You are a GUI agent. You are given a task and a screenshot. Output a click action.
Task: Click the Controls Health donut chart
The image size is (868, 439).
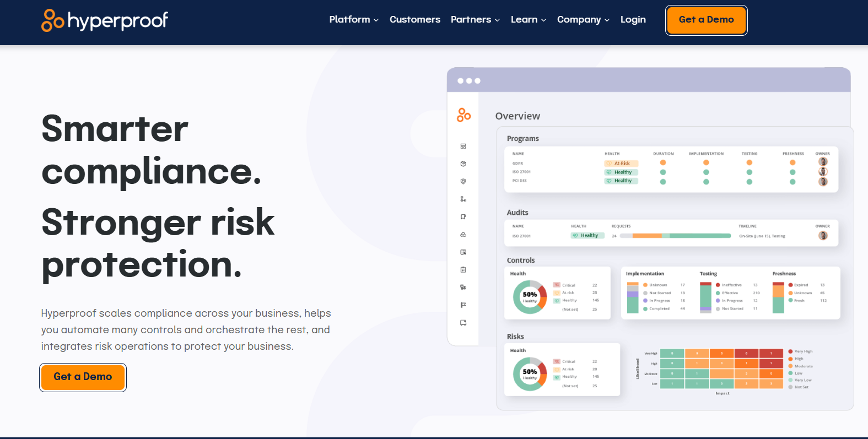pos(530,297)
